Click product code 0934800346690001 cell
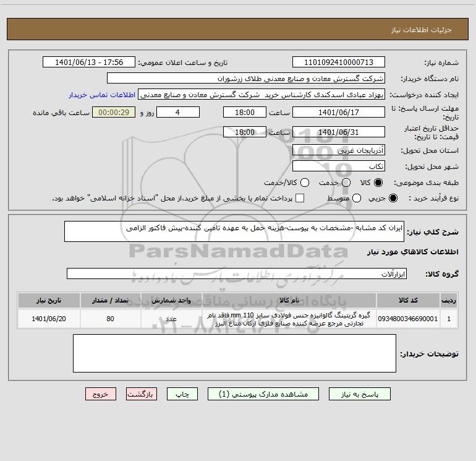The width and height of the screenshot is (476, 461). tap(408, 319)
